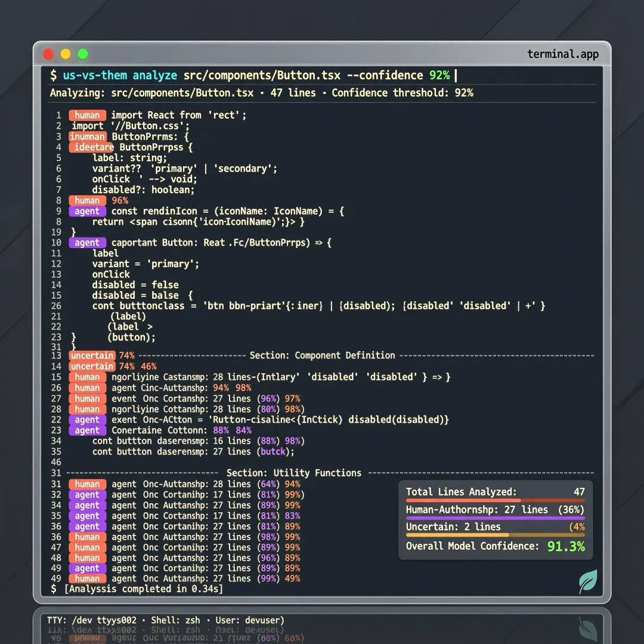Image resolution: width=644 pixels, height=644 pixels.
Task: Click the human badge on line 1
Action: click(x=87, y=116)
